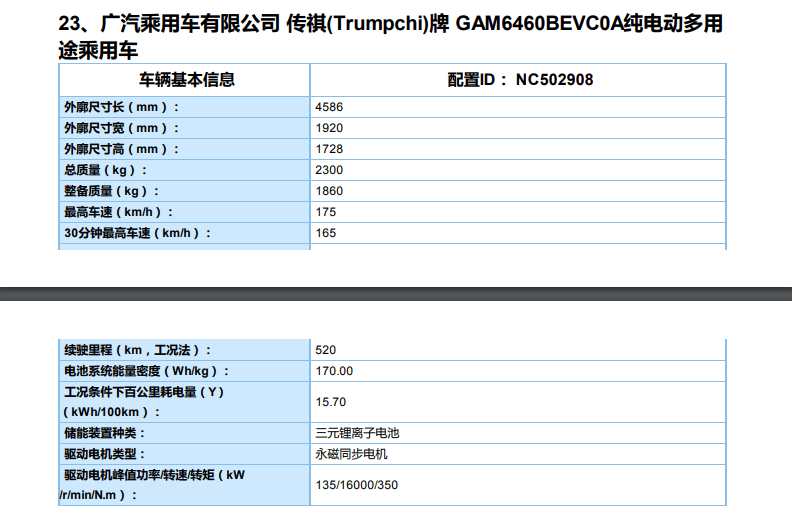Select the 驱动电机峰值功率/转速/转矩 label
Screen dimensions: 792x518
153,485
